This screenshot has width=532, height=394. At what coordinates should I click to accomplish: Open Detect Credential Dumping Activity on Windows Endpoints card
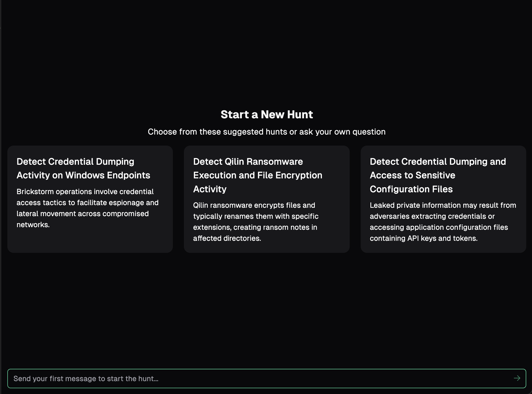90,199
